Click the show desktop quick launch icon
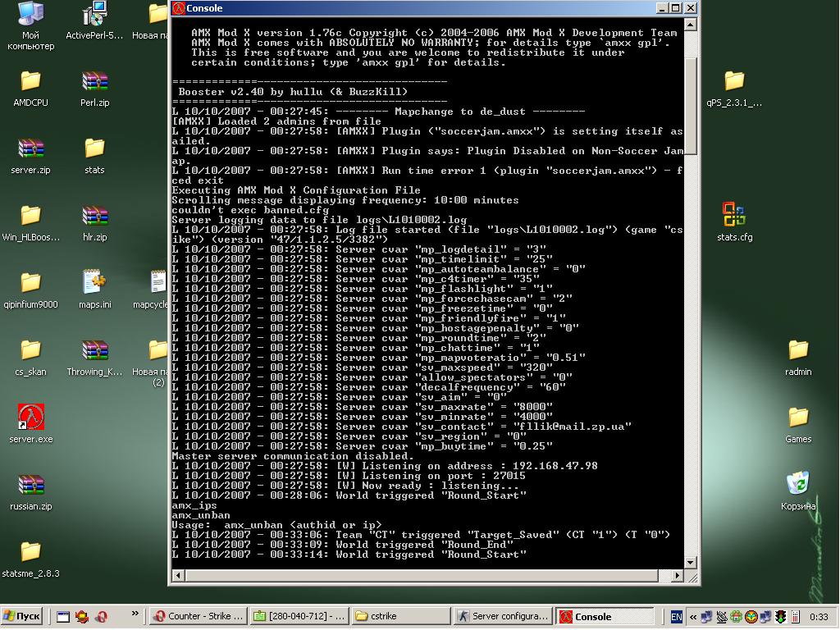The image size is (840, 630). coord(63,617)
